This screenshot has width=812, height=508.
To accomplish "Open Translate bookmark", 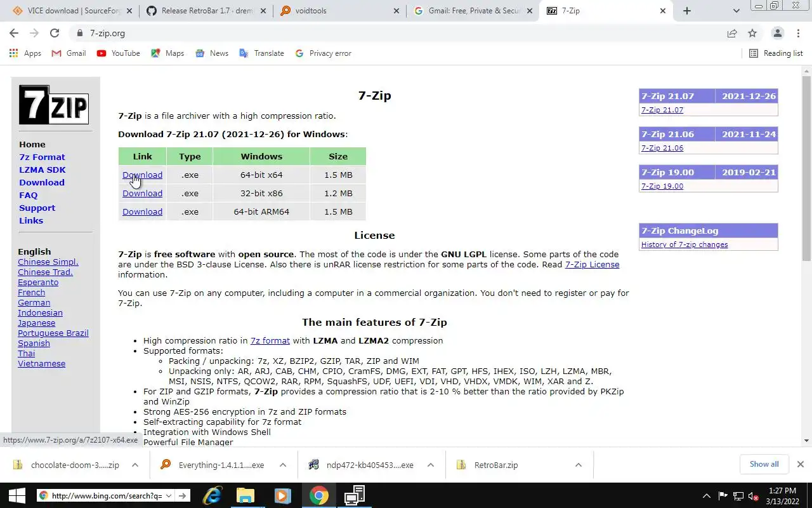I will point(261,53).
